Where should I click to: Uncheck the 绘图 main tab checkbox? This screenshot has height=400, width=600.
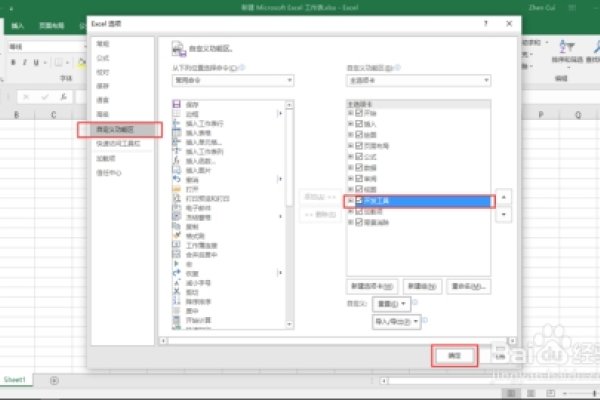359,134
